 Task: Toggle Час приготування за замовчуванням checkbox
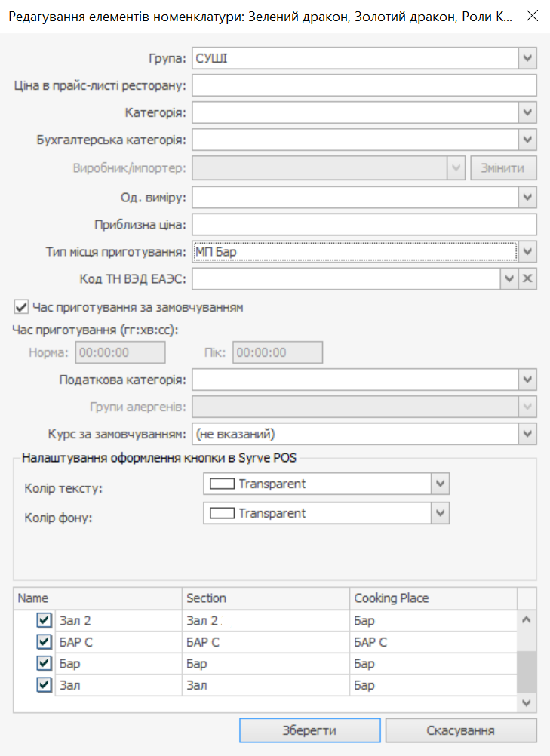tap(20, 306)
